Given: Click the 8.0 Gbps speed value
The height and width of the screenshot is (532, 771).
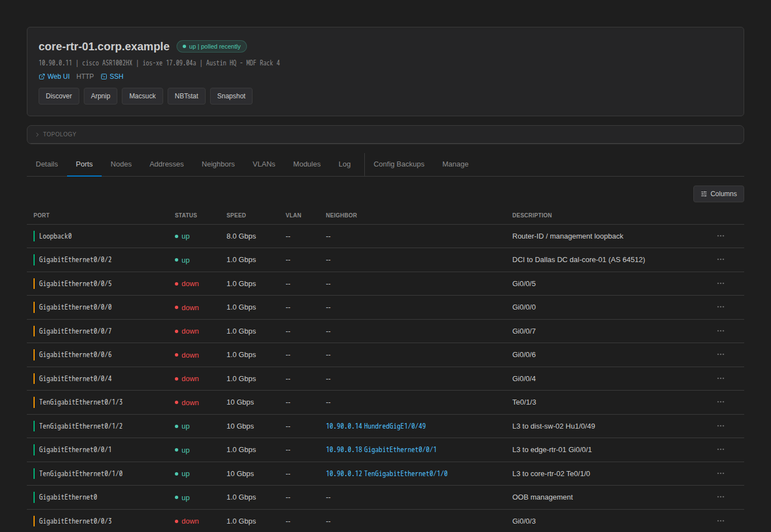Looking at the screenshot, I should click(x=241, y=236).
